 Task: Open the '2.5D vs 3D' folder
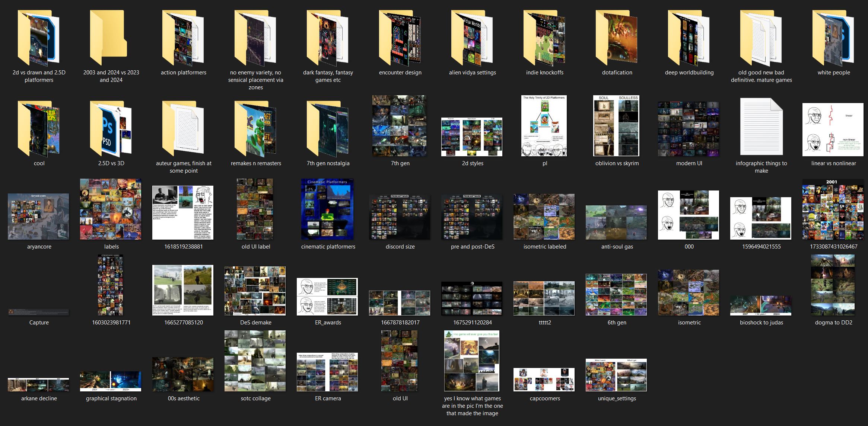pyautogui.click(x=111, y=129)
